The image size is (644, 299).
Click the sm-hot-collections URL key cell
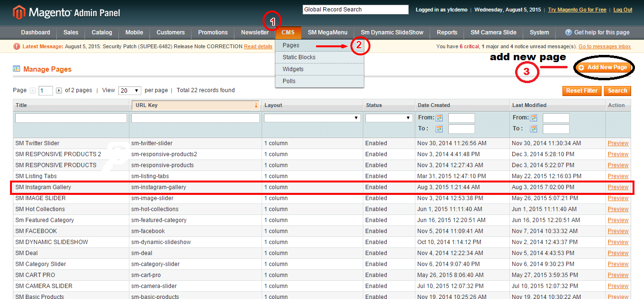[196, 209]
